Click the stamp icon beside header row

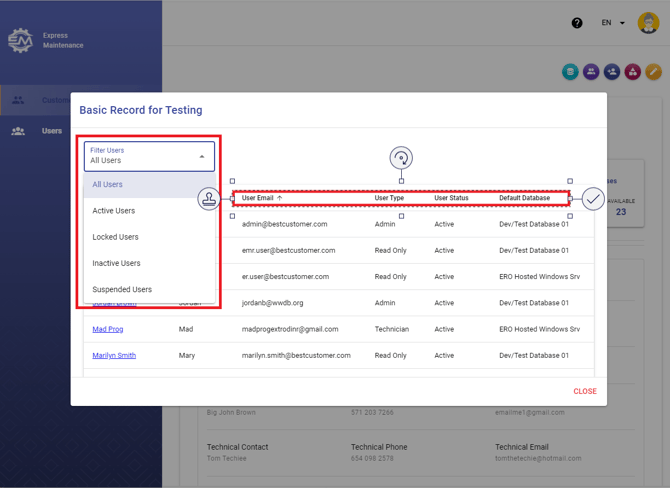209,199
